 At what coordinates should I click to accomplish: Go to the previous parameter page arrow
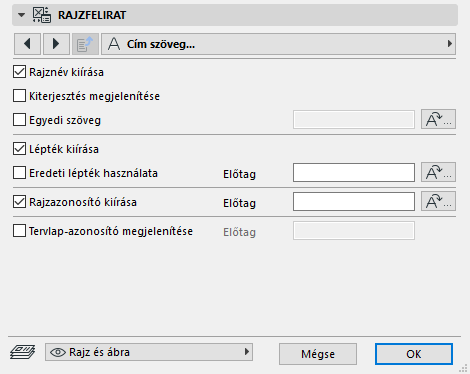[27, 44]
